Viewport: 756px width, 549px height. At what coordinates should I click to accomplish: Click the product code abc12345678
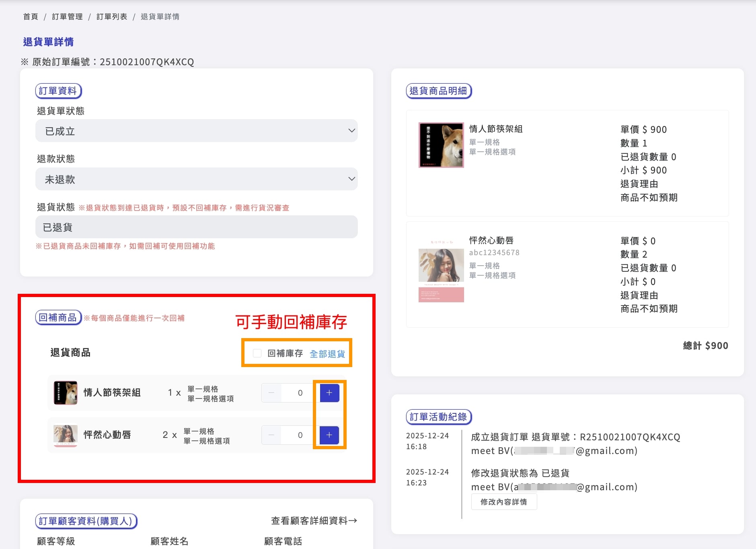494,252
